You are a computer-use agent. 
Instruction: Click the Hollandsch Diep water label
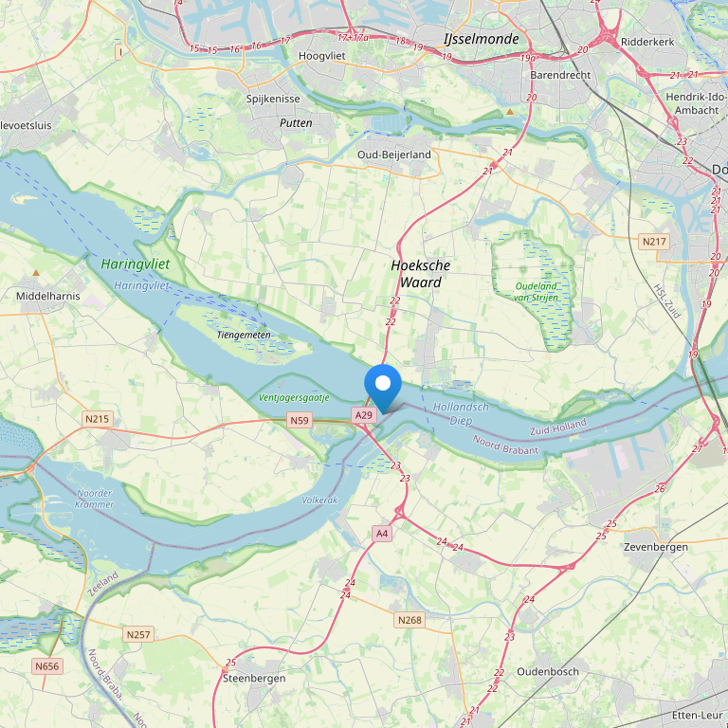coord(461,413)
